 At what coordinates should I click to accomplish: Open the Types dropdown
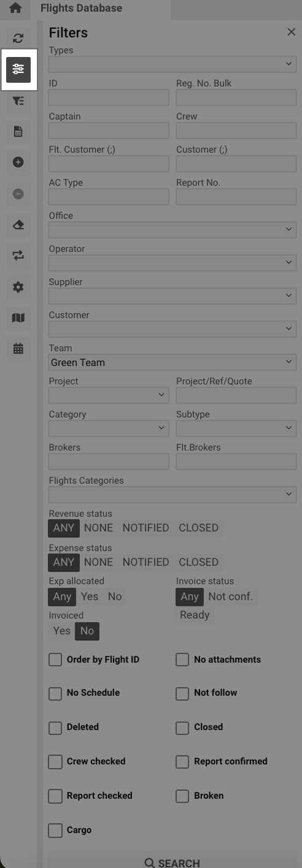click(172, 64)
